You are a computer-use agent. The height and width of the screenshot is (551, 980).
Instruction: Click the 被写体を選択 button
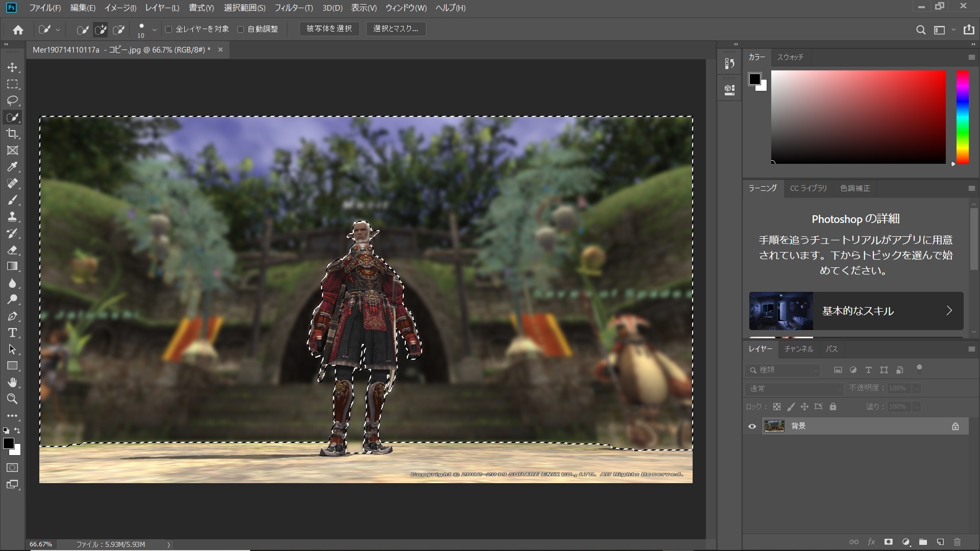(x=329, y=29)
